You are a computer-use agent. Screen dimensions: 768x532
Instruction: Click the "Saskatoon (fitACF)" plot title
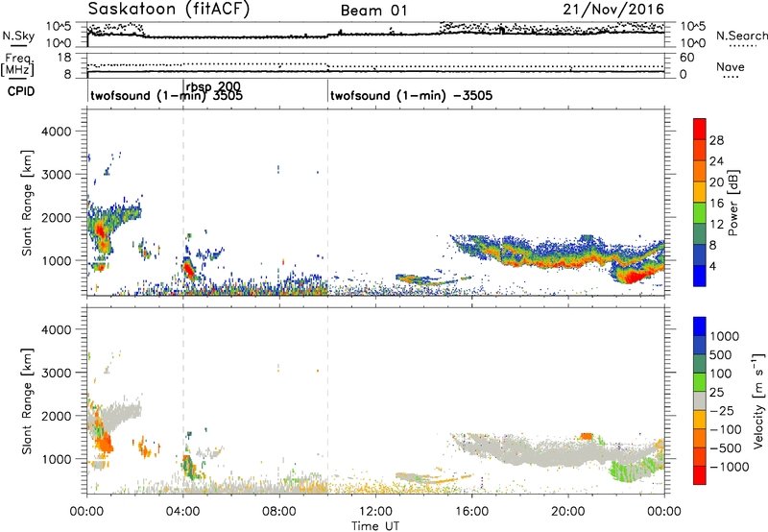coord(169,10)
